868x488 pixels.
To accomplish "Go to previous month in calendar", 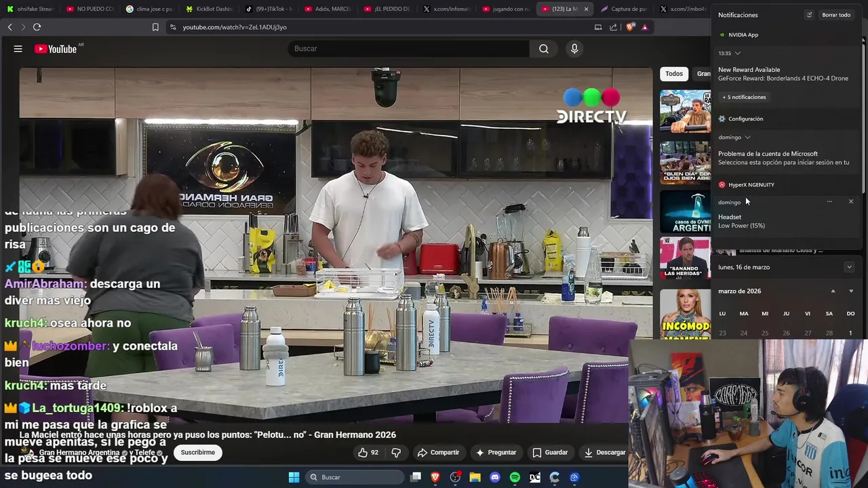I will 833,291.
